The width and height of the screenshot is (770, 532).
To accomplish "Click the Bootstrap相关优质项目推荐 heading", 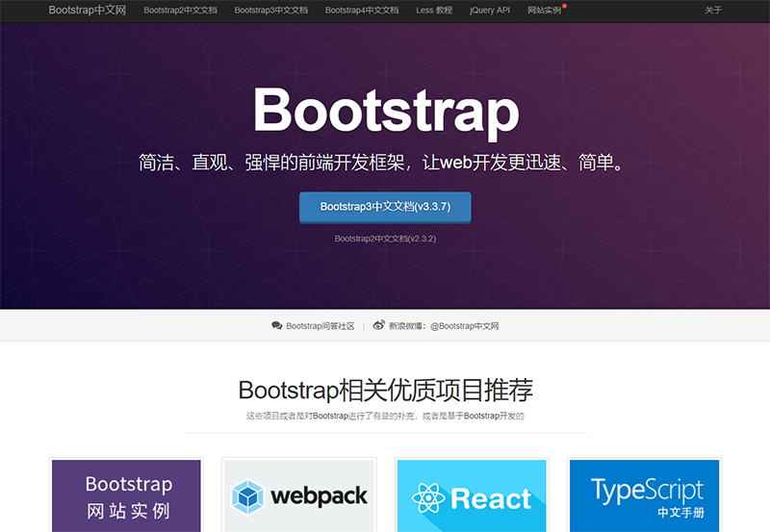I will [x=386, y=391].
